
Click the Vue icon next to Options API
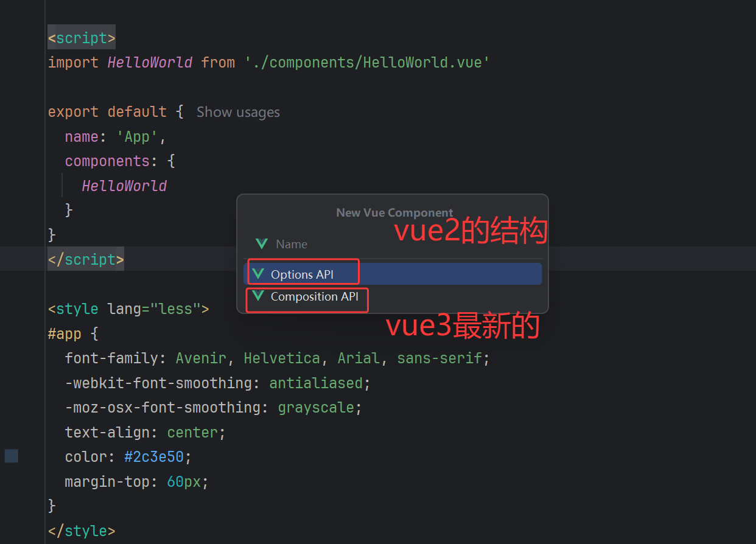(259, 273)
